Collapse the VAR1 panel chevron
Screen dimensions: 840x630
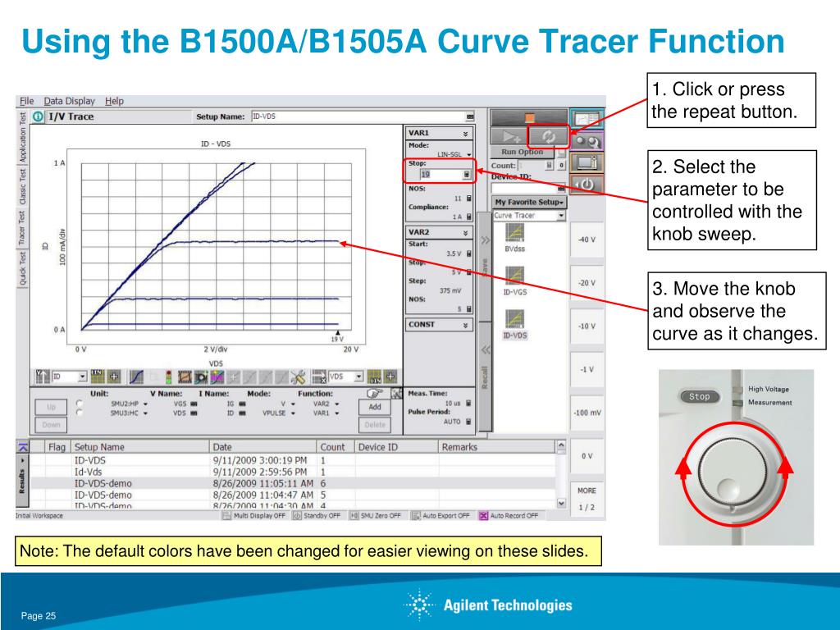(465, 134)
